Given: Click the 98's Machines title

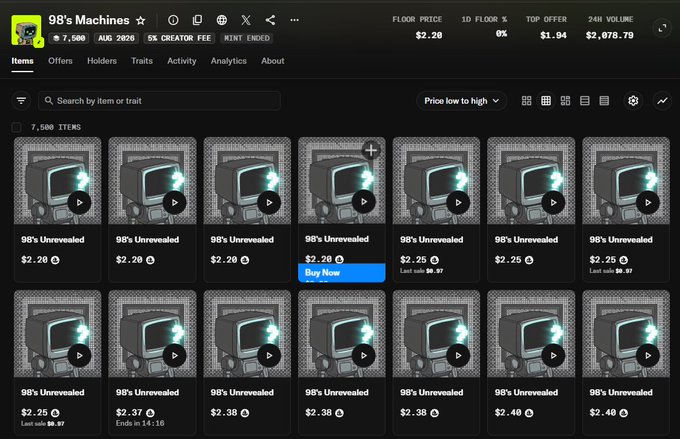Looking at the screenshot, I should [89, 20].
